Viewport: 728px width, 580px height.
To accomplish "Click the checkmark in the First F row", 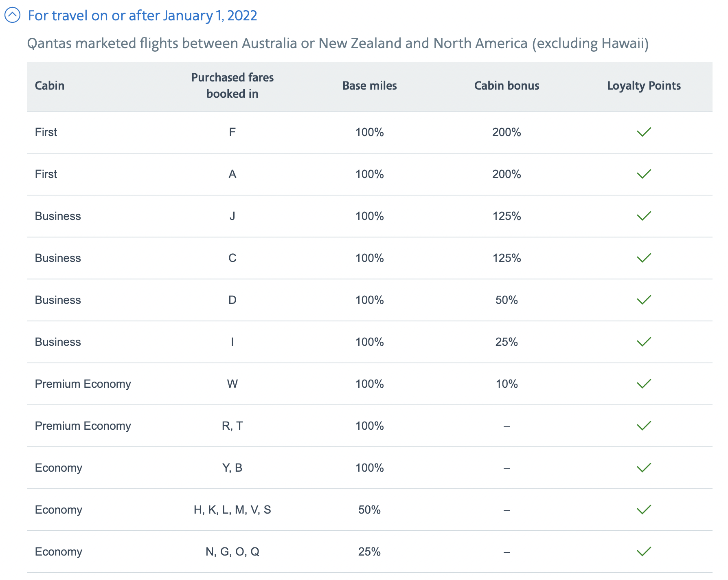I will (644, 132).
